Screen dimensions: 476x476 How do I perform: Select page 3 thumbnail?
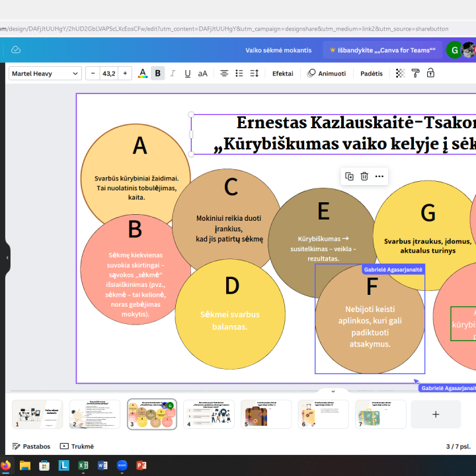(x=152, y=415)
